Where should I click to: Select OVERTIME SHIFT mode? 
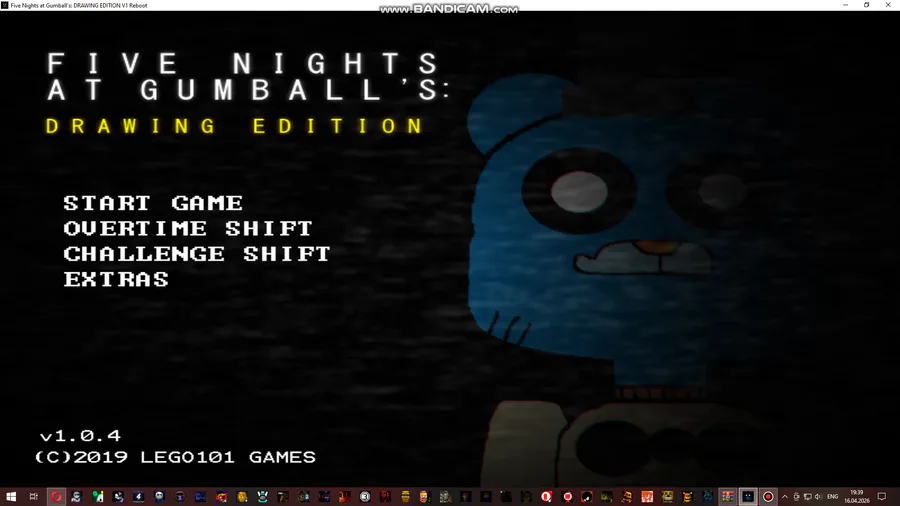pos(188,228)
